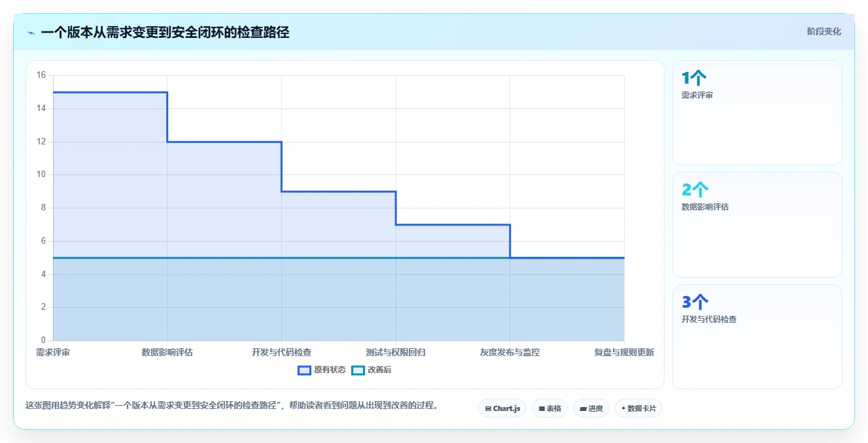This screenshot has height=443, width=868.
Task: Click the description text below the chart
Action: (x=231, y=405)
